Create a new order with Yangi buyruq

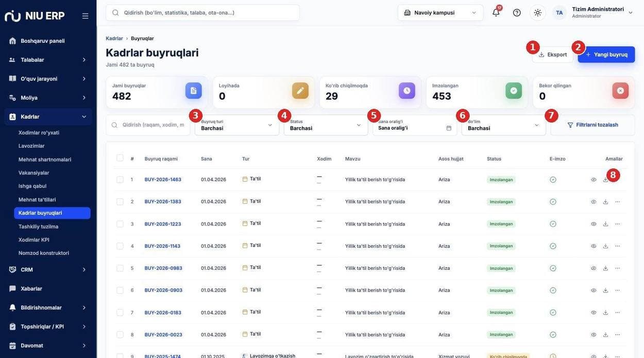click(606, 55)
